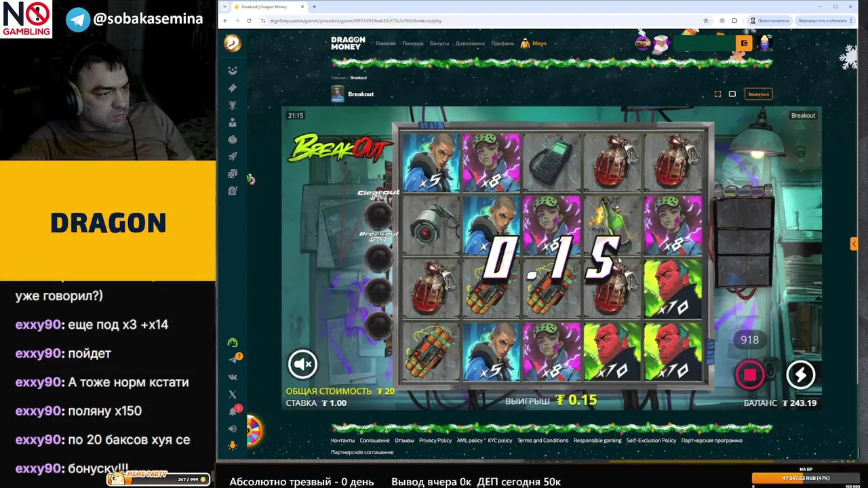868x488 pixels.
Task: Open the browser extensions puzzle icon
Action: point(734,20)
